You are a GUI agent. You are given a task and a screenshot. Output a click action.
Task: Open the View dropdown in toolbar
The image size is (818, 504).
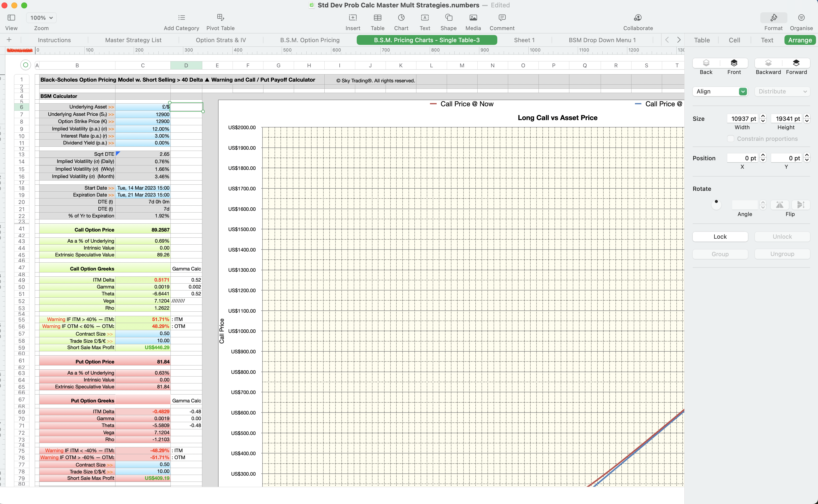[11, 18]
